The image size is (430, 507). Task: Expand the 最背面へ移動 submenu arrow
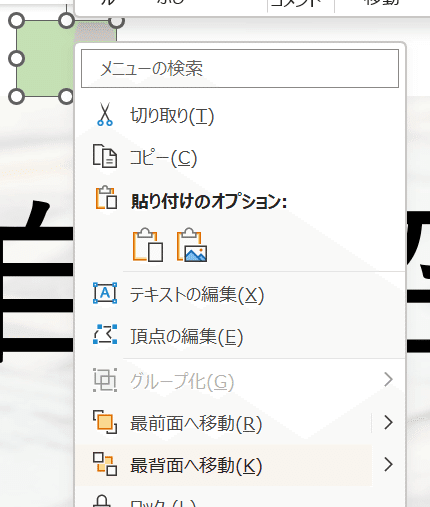click(x=388, y=464)
